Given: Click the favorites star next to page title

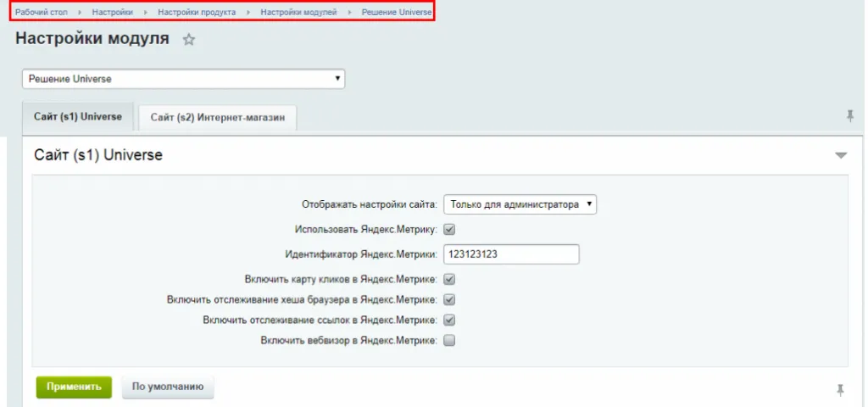Looking at the screenshot, I should [x=189, y=40].
